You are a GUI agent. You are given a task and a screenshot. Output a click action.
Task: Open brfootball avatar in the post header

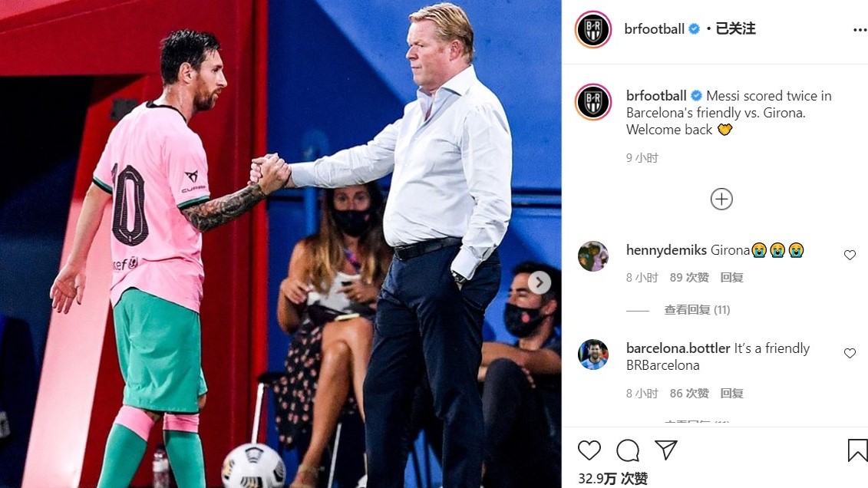pos(593,29)
